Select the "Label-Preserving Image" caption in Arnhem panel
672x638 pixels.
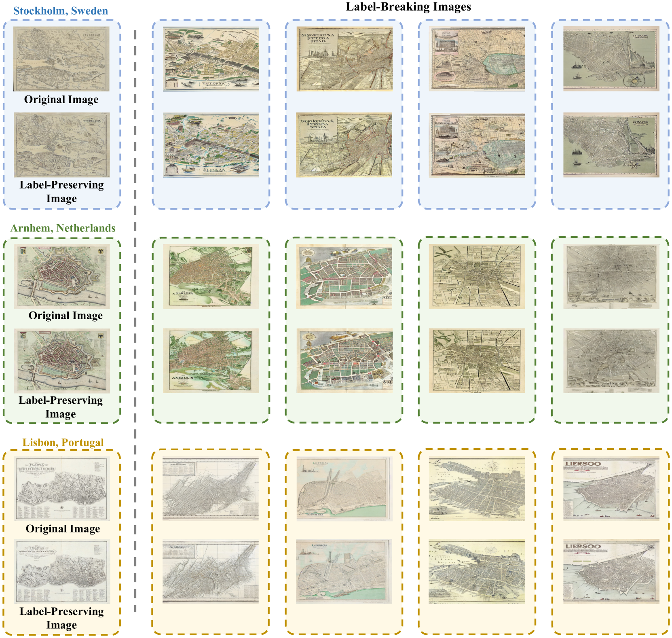click(61, 407)
